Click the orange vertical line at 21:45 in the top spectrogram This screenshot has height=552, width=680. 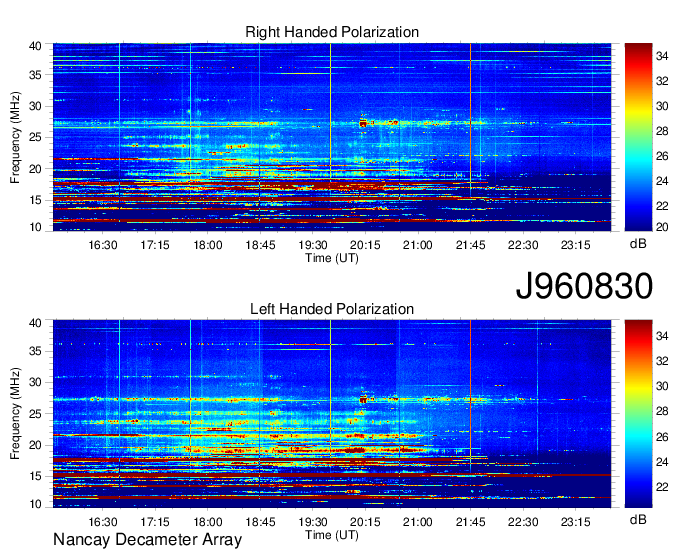pyautogui.click(x=471, y=119)
